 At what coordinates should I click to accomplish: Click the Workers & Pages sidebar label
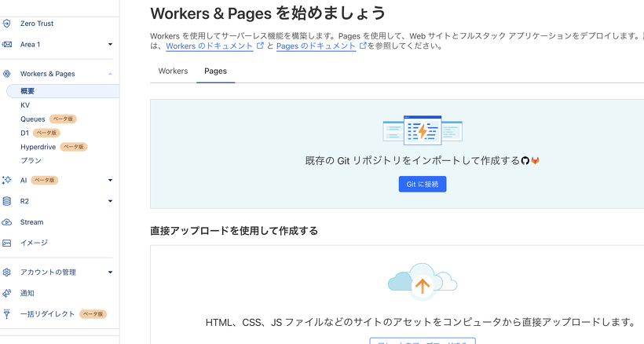point(48,74)
